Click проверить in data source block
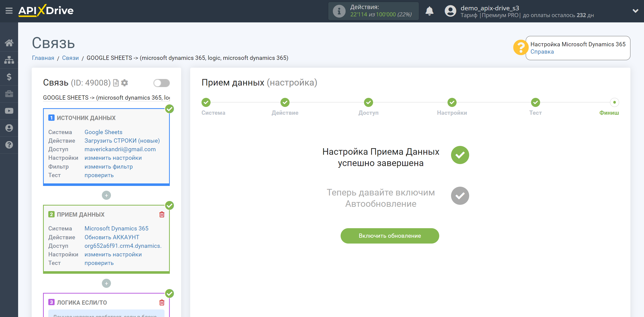Viewport: 644px width, 317px height. [99, 175]
